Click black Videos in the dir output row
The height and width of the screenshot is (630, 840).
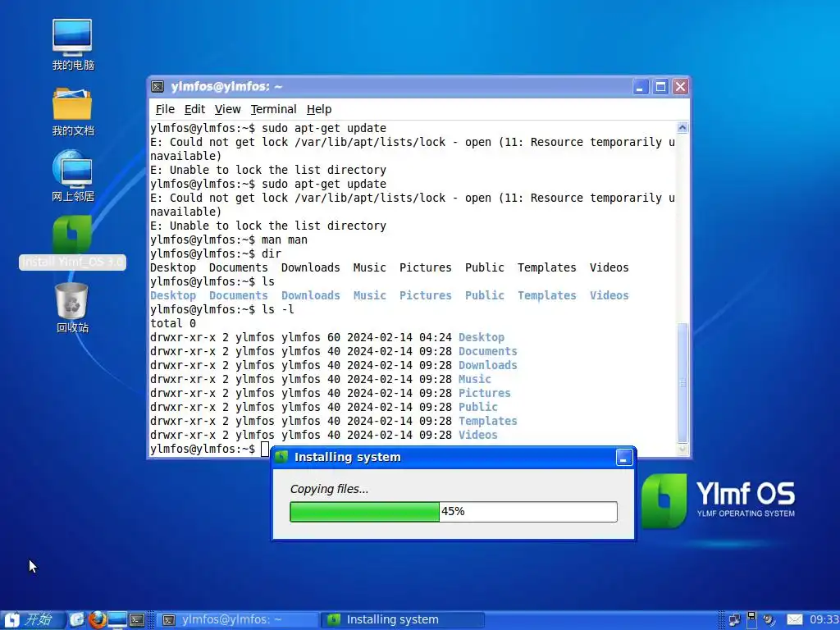click(x=609, y=268)
